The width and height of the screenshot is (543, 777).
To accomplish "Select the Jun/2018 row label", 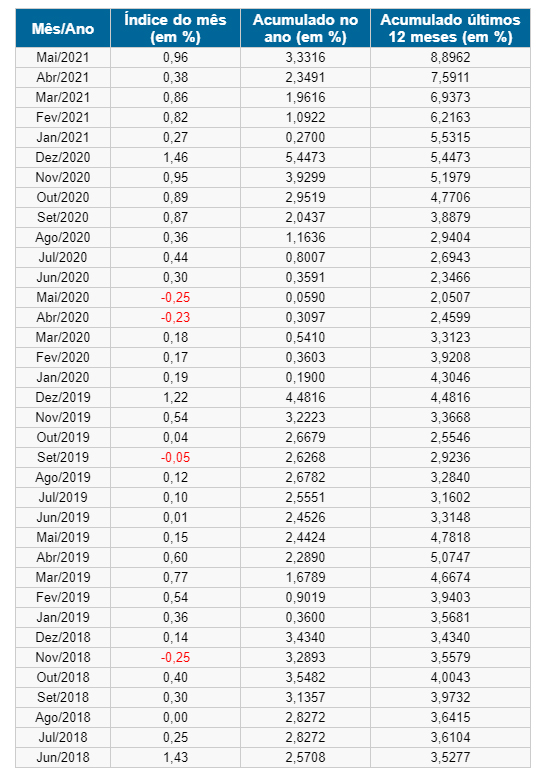I will (63, 757).
